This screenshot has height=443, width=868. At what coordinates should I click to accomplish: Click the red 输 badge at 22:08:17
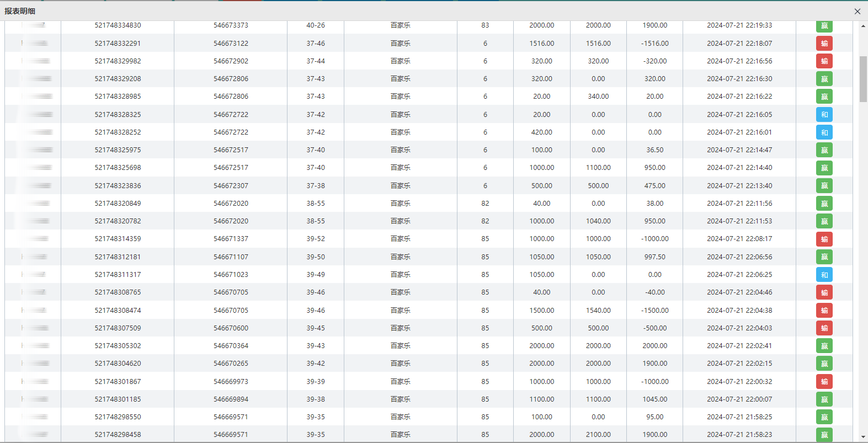[x=824, y=239]
